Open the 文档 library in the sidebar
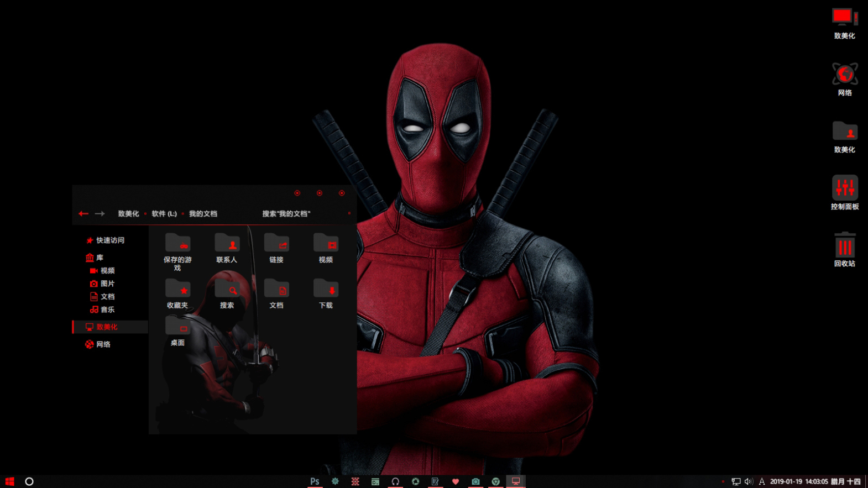 (102, 297)
